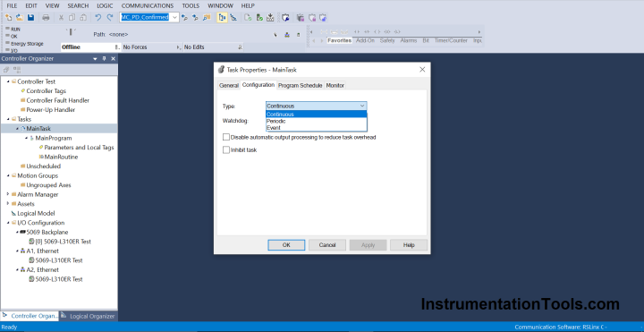
Task: Collapse the I/O Configuration node
Action: 9,223
